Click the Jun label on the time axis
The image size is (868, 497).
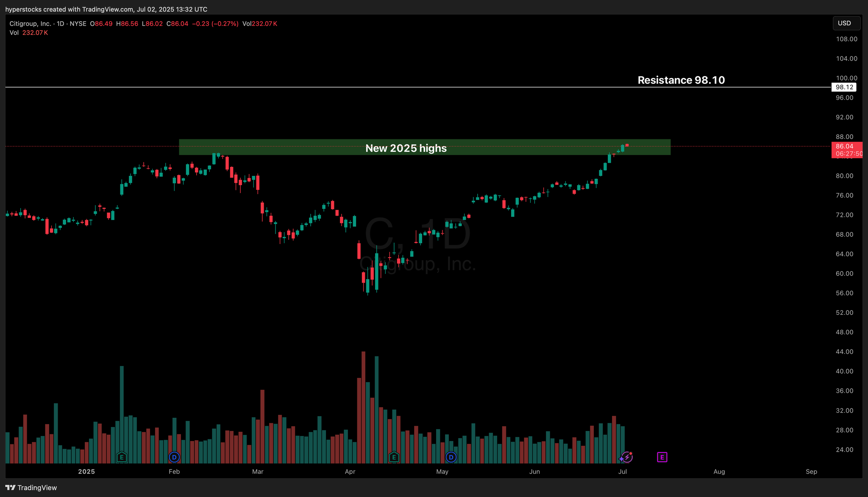pos(534,472)
